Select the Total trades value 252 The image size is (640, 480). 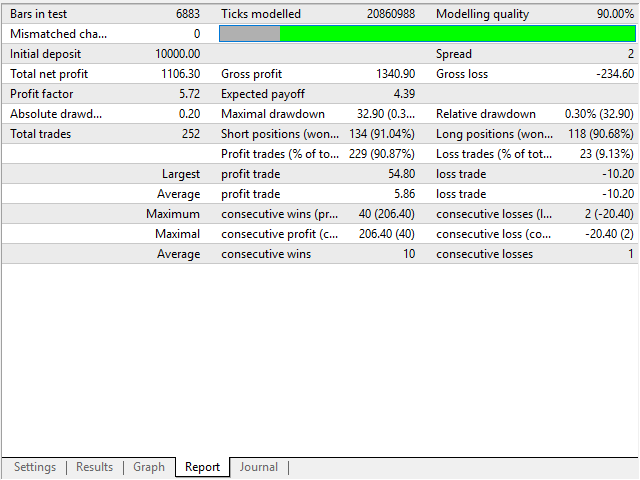(x=188, y=134)
